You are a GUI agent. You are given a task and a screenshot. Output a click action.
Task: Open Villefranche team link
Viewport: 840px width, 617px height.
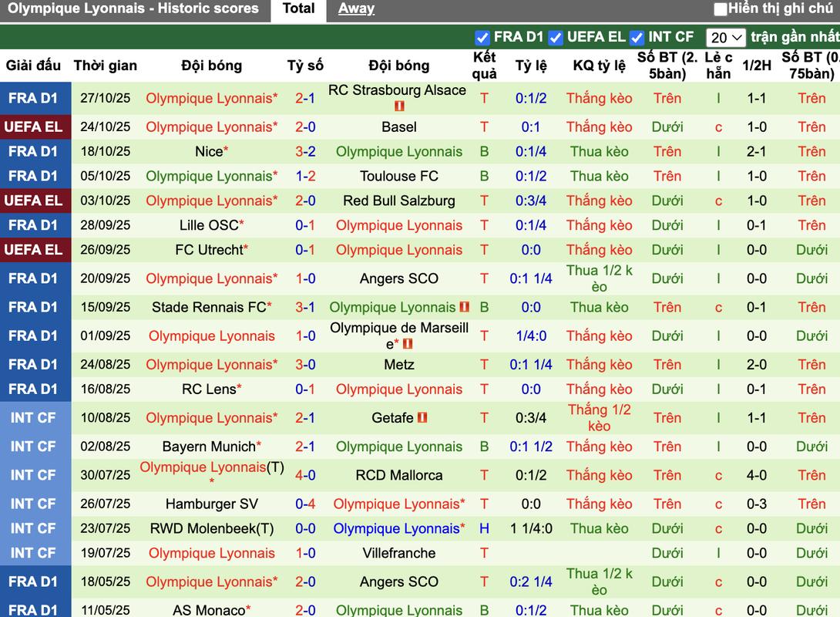(399, 553)
